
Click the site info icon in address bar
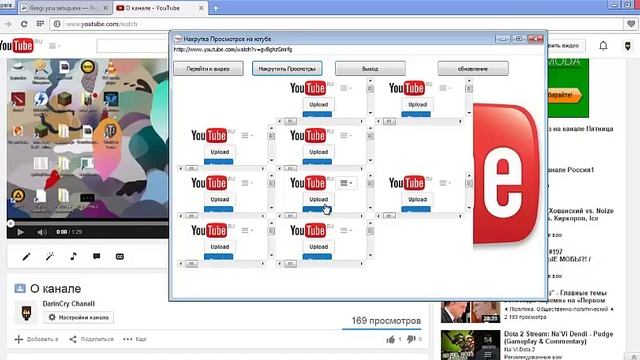click(57, 24)
